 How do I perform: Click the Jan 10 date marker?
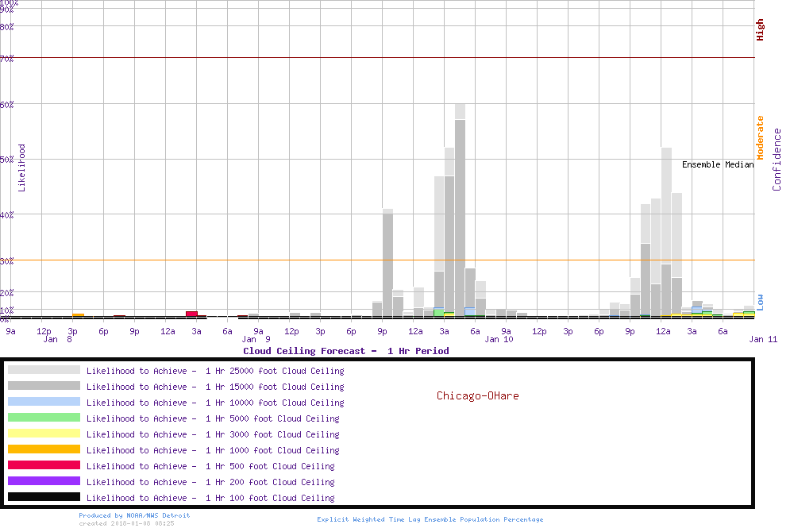(499, 340)
